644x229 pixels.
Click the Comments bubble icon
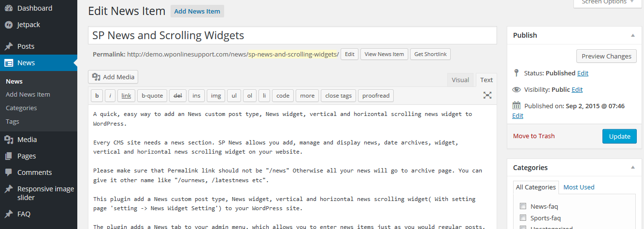tap(9, 172)
